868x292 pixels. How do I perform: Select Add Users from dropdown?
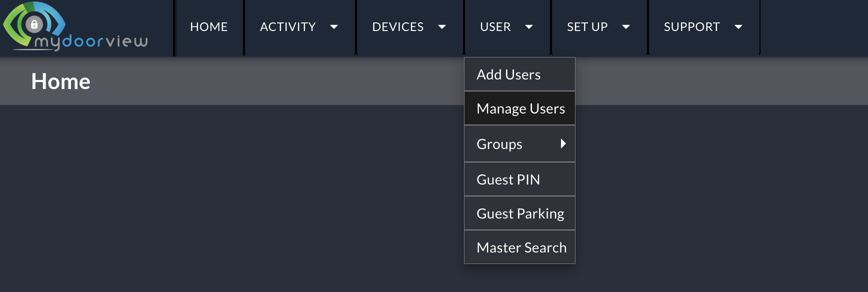point(519,74)
